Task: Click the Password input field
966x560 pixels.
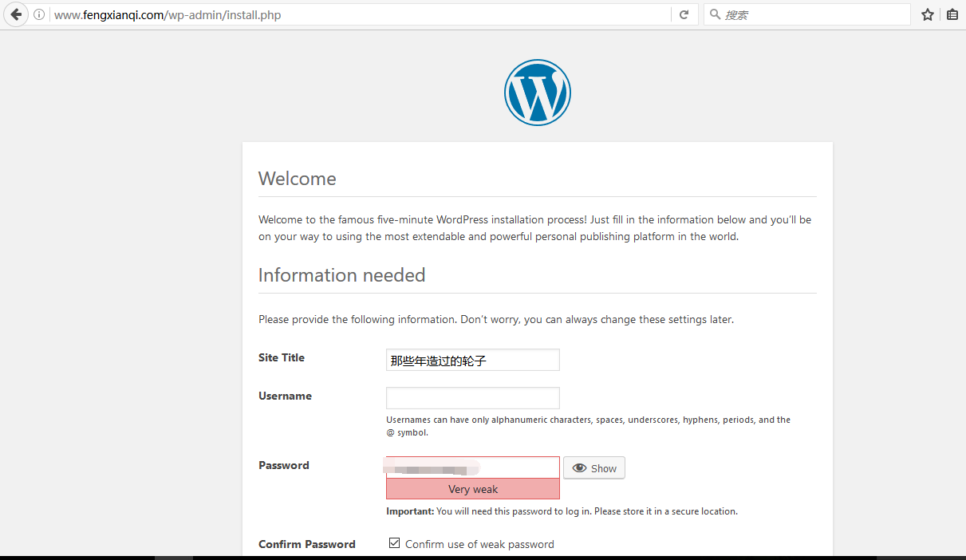Action: click(473, 467)
